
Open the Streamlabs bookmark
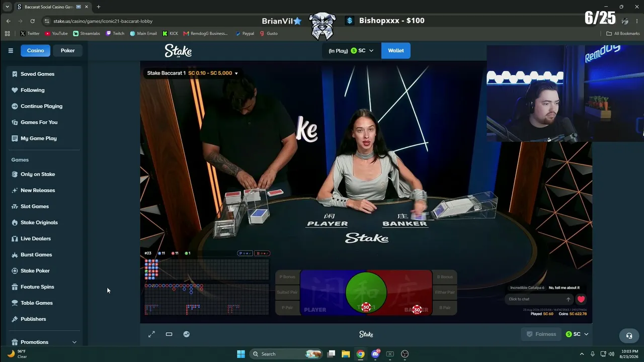pyautogui.click(x=87, y=34)
